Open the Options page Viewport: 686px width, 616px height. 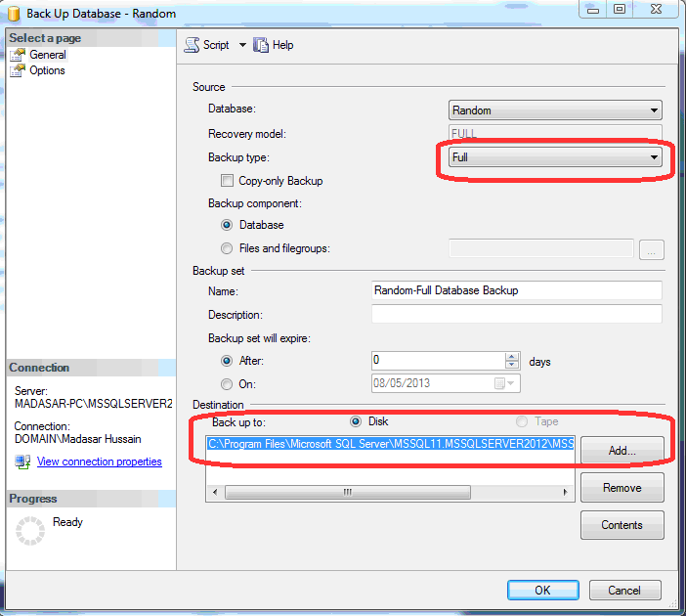tap(47, 70)
